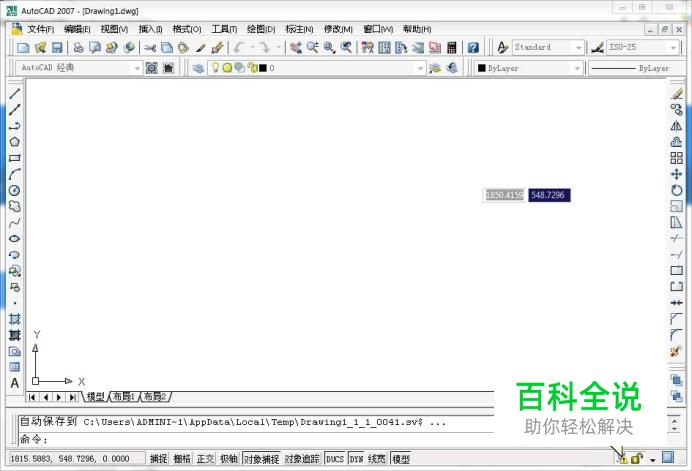The width and height of the screenshot is (692, 471).
Task: Click the Explode tool icon
Action: point(676,352)
